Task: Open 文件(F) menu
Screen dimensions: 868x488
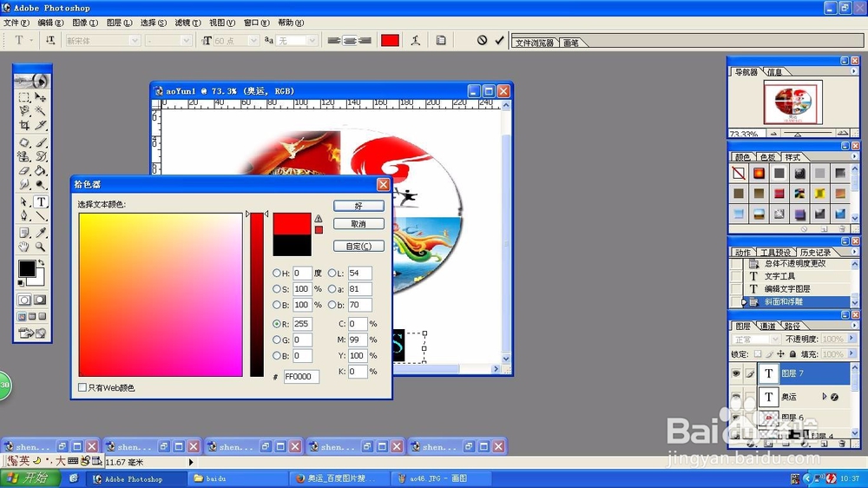Action: (x=16, y=23)
